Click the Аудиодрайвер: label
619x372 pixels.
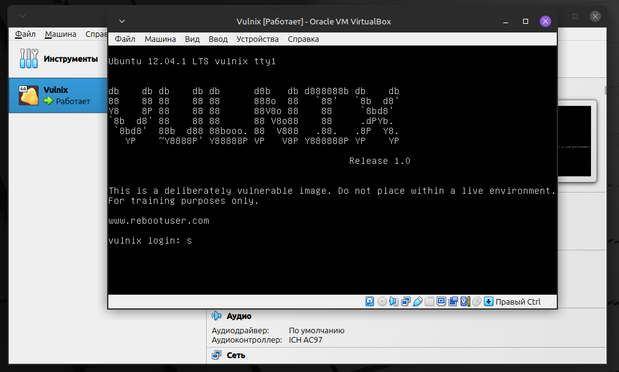[x=240, y=331]
